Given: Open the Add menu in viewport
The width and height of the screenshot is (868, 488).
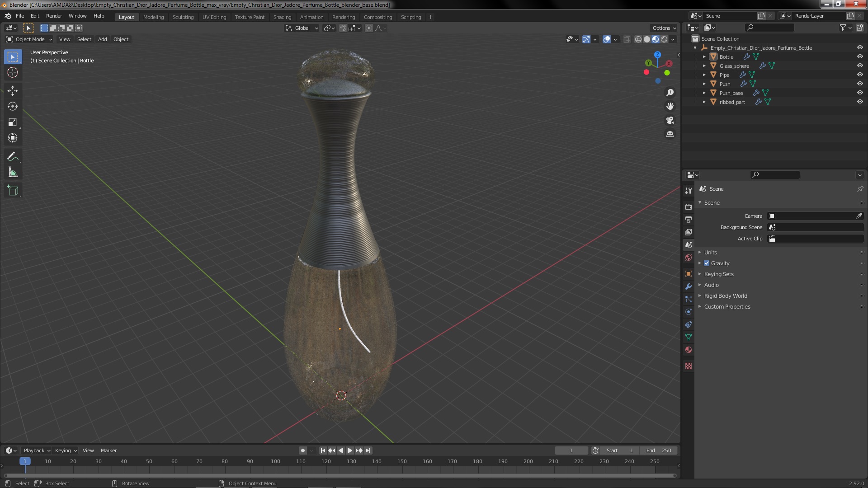Looking at the screenshot, I should click(x=103, y=39).
